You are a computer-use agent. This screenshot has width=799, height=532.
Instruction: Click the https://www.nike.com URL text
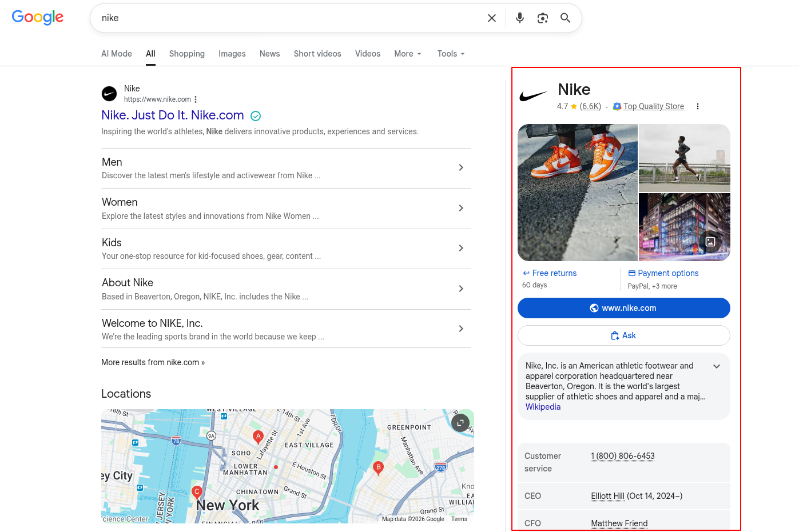[157, 99]
